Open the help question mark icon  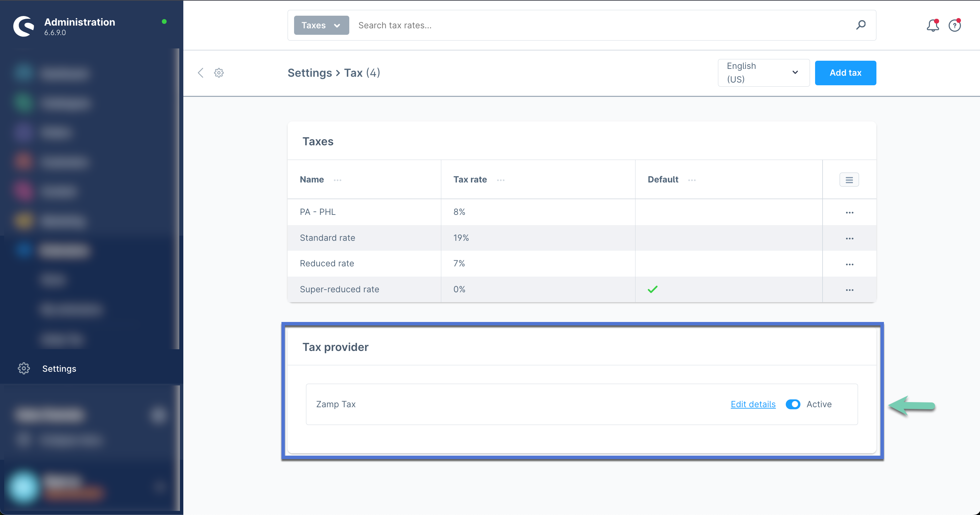(954, 26)
